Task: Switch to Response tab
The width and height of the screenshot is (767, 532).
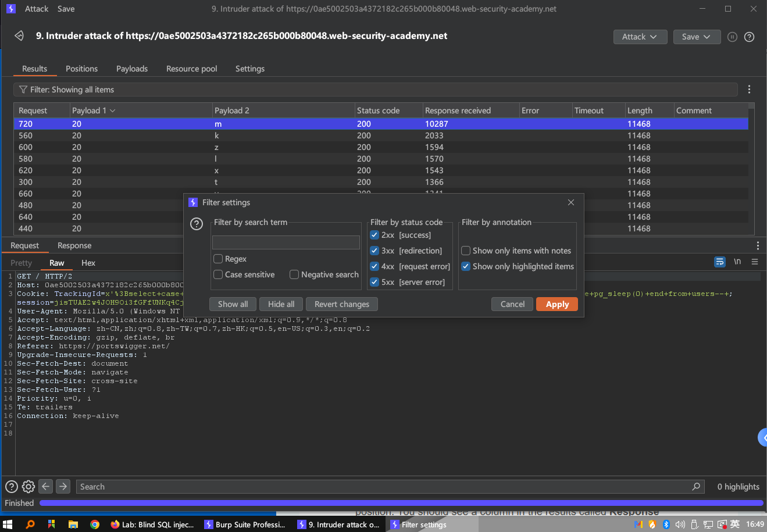Action: [x=74, y=245]
